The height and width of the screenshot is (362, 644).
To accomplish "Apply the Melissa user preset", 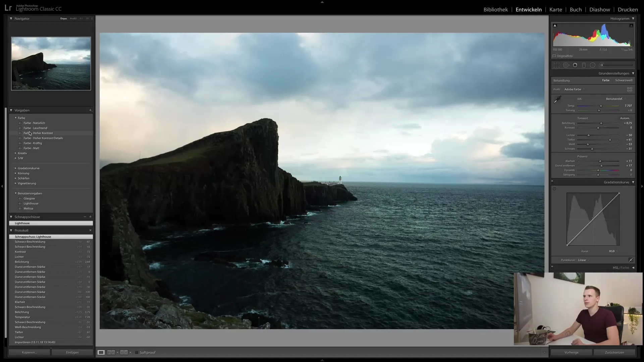I will pos(28,208).
